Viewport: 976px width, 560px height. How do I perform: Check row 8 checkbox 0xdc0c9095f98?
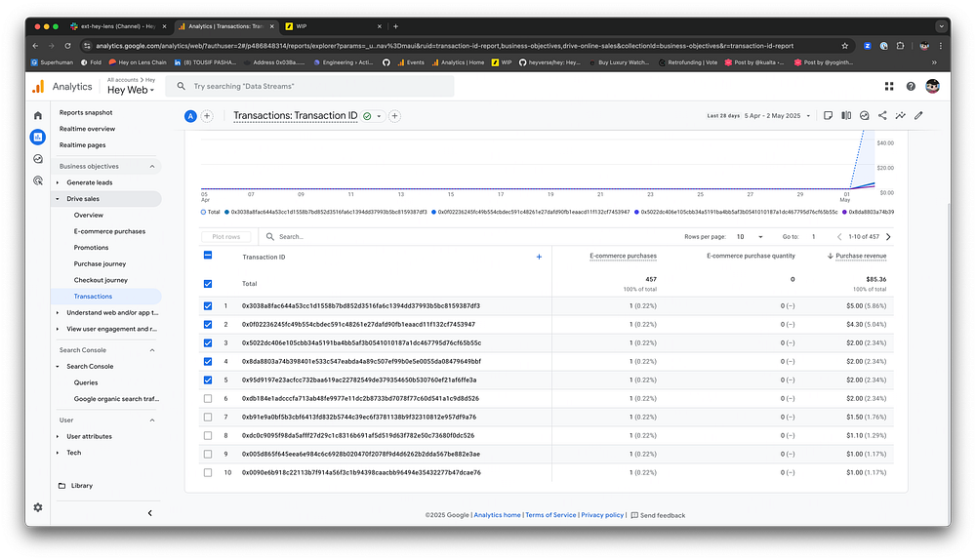[x=208, y=435]
